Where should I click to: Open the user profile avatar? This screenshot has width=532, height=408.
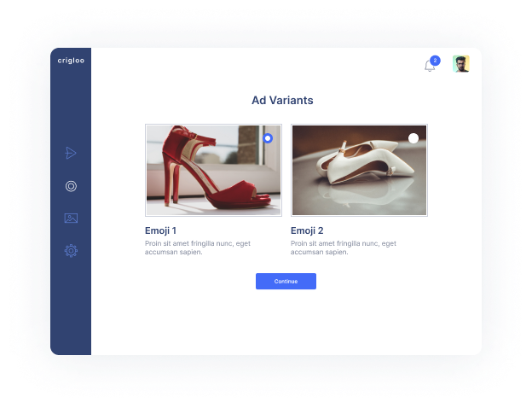click(x=461, y=65)
